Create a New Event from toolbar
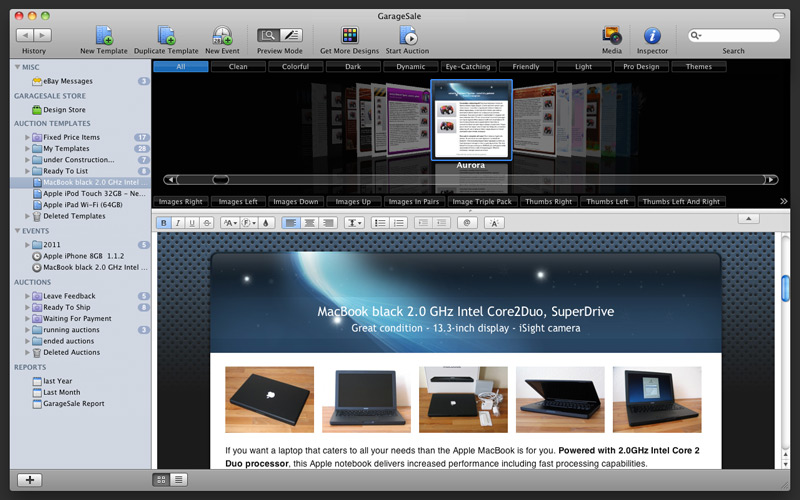 click(222, 36)
